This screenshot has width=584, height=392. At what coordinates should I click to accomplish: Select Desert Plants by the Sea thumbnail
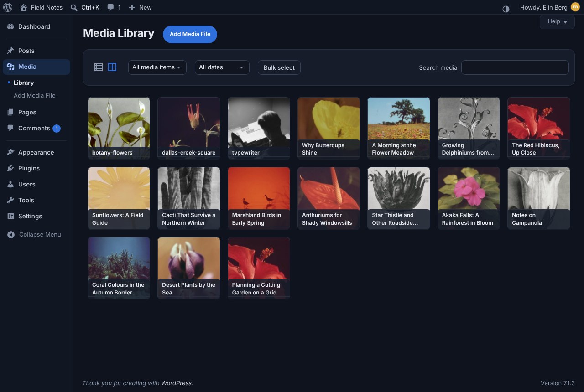189,268
